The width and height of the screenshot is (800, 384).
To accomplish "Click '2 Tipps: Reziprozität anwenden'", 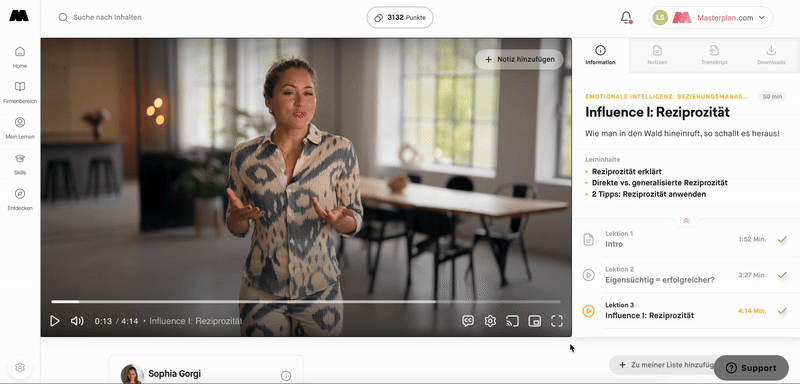I will tap(649, 194).
